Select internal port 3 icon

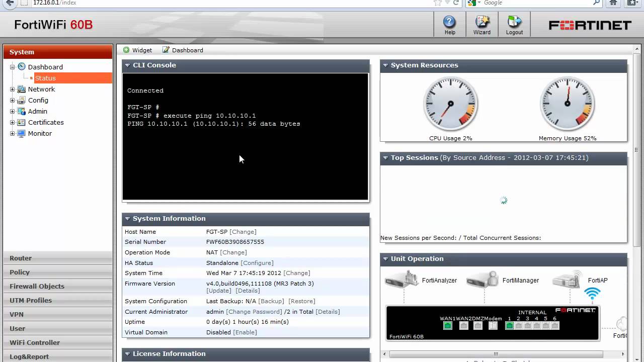point(527,325)
